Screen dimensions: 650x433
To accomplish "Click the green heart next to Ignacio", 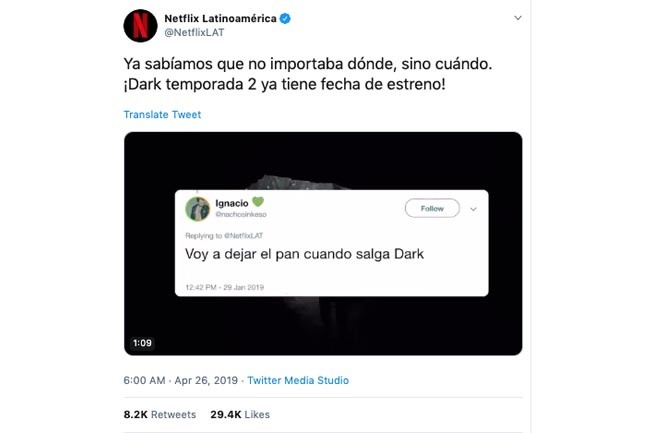I will 258,202.
